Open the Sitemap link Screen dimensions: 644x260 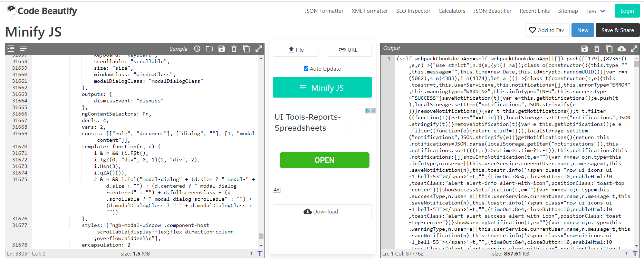click(x=568, y=11)
